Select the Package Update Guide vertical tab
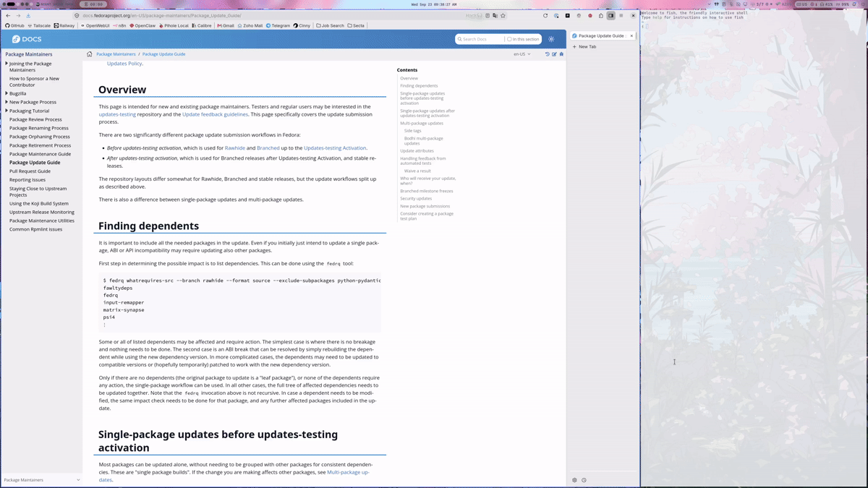The width and height of the screenshot is (868, 488). 602,35
